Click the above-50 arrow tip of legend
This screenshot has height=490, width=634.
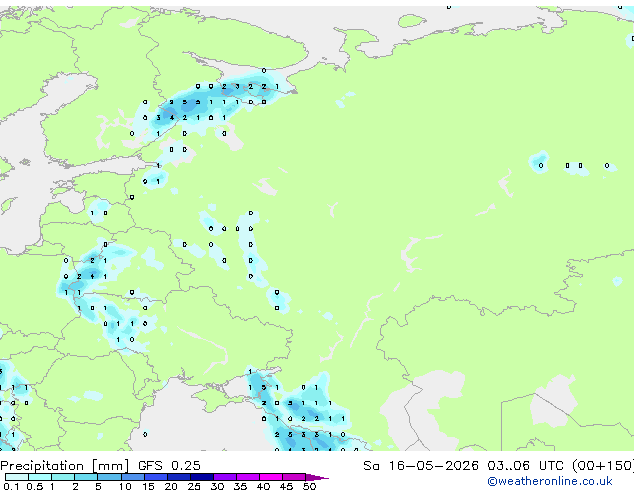click(317, 477)
